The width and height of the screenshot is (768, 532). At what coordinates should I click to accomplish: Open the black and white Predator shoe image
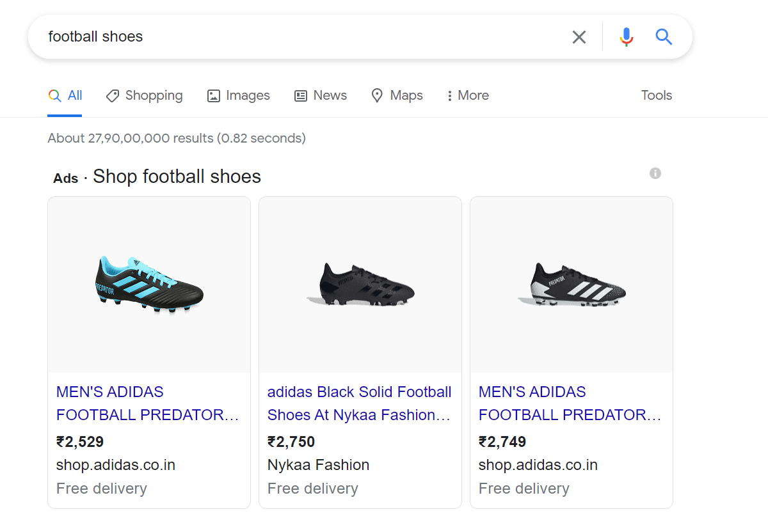click(572, 285)
